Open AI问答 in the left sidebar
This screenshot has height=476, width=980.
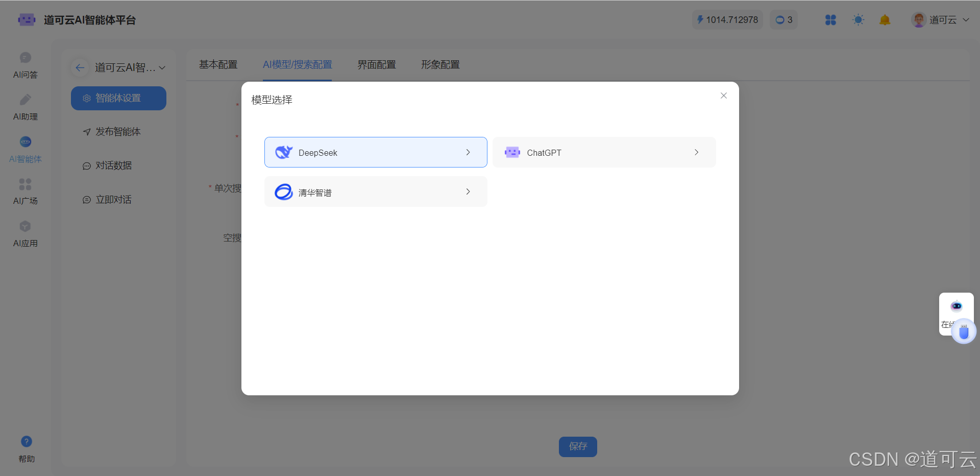[x=26, y=65]
